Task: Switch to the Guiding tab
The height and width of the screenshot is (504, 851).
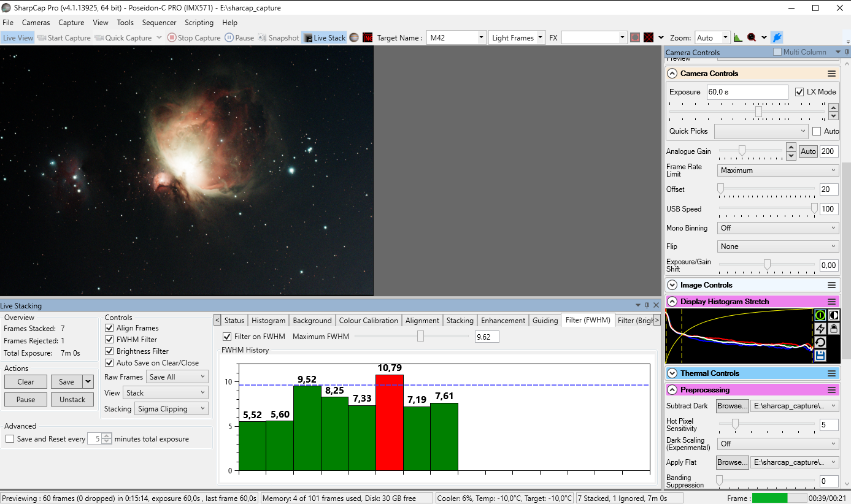Action: (x=545, y=320)
